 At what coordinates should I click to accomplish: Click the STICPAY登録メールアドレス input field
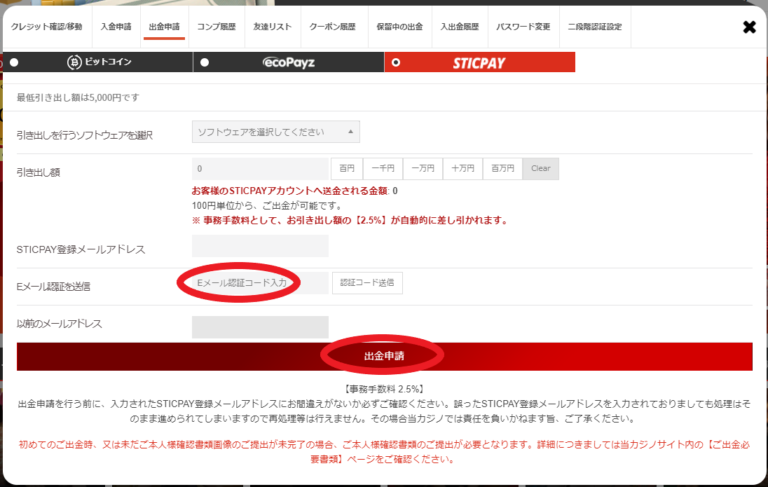(x=260, y=246)
